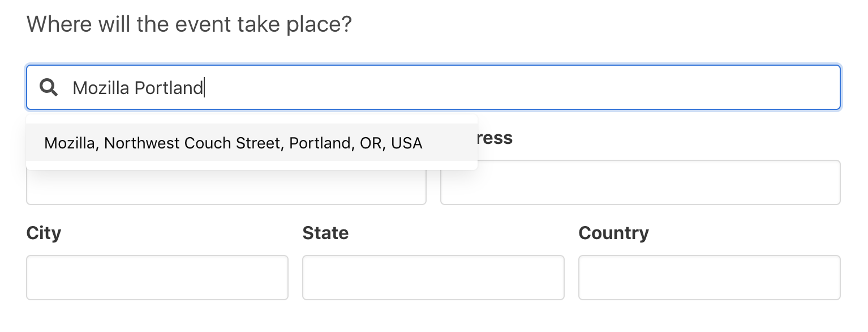Focus the Address input field on the right
The height and width of the screenshot is (332, 868).
tap(641, 182)
